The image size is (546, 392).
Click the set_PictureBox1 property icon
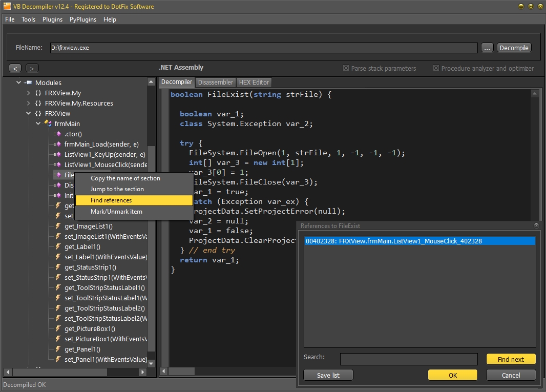click(x=58, y=339)
